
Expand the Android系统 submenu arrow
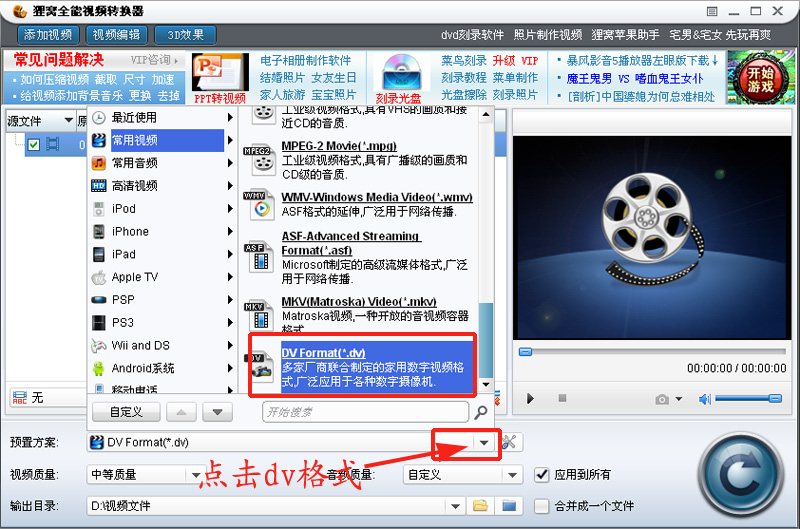click(230, 368)
